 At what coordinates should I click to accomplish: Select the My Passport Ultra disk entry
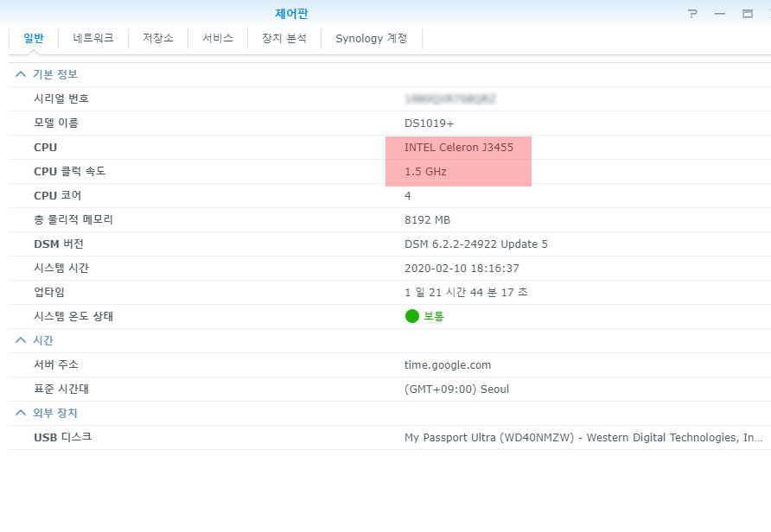click(x=583, y=438)
